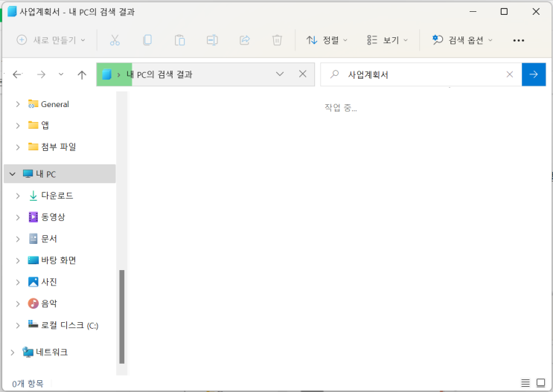
Task: Clear the 사업계획서 search text
Action: pos(510,74)
